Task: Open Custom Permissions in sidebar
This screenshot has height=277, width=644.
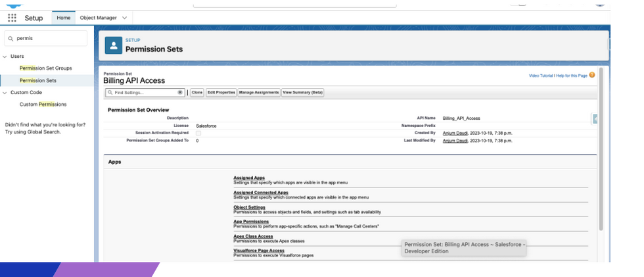Action: tap(43, 105)
